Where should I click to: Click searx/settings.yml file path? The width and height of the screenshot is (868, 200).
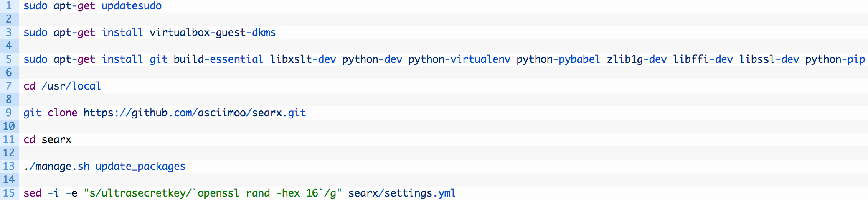[x=402, y=193]
